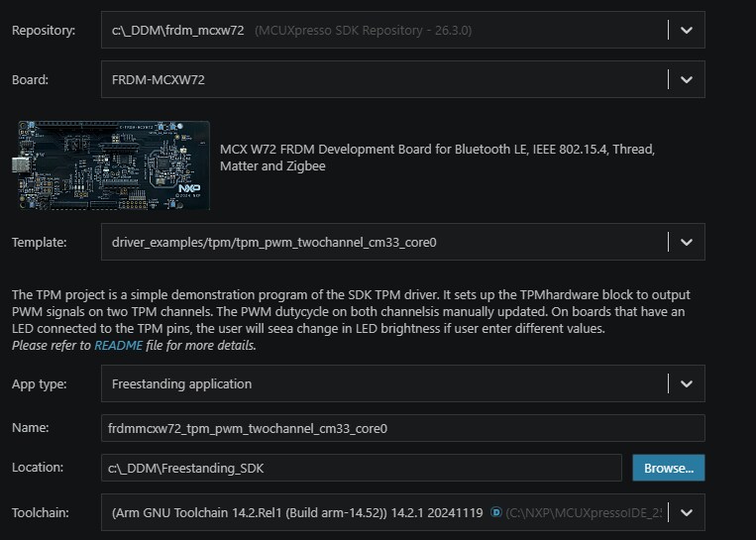Click the FRDM-MCXW72 board thumbnail image

pyautogui.click(x=111, y=165)
